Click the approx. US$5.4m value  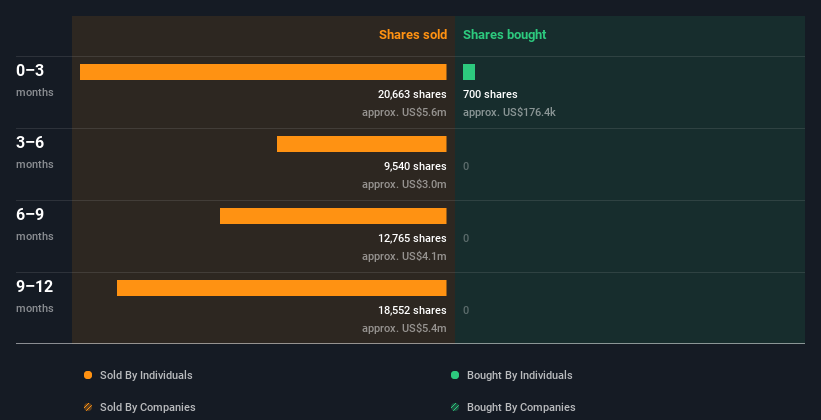coord(404,329)
